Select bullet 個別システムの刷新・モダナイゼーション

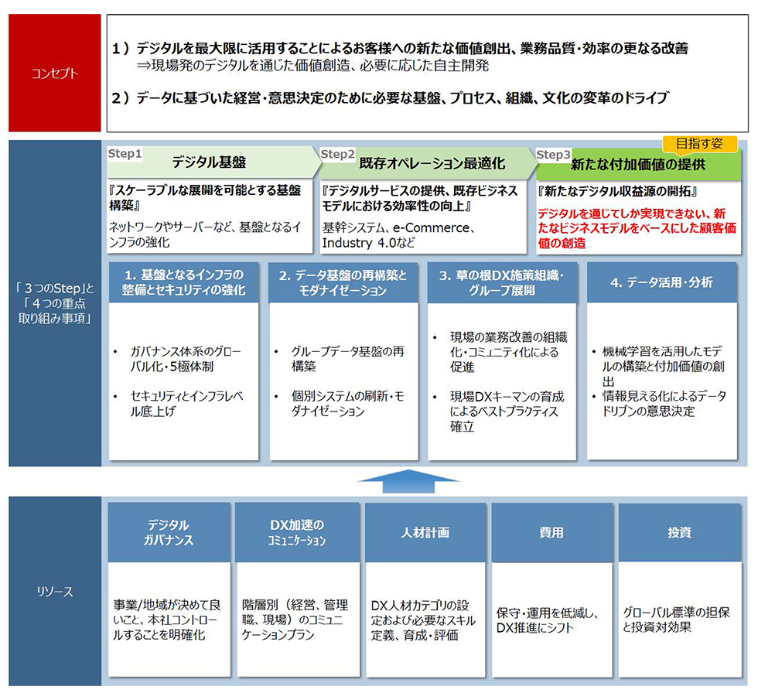click(347, 404)
